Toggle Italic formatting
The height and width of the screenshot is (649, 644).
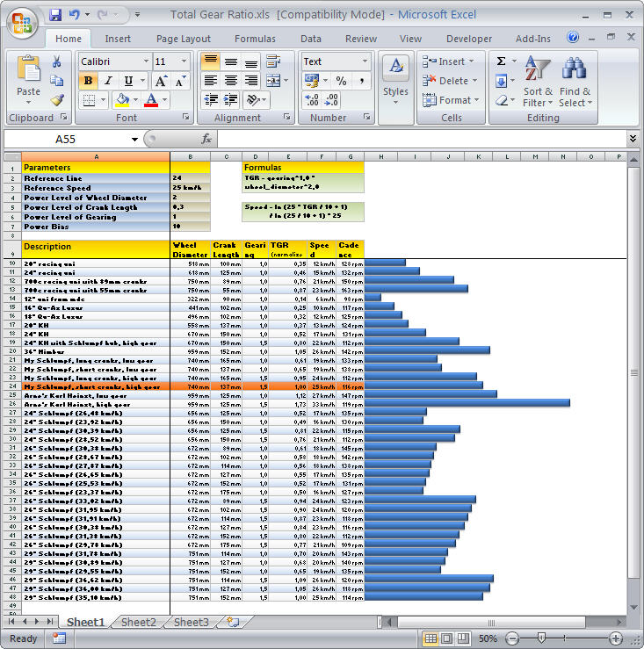point(107,81)
